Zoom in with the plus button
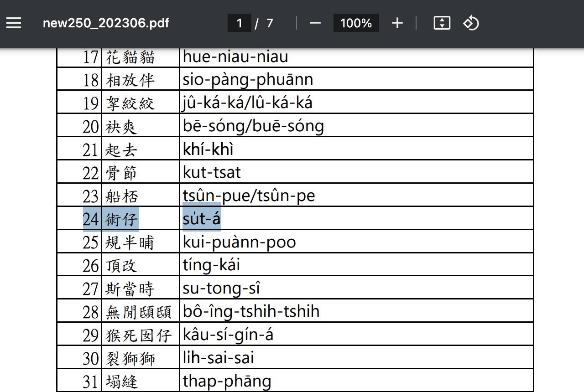This screenshot has height=392, width=584. click(x=397, y=23)
